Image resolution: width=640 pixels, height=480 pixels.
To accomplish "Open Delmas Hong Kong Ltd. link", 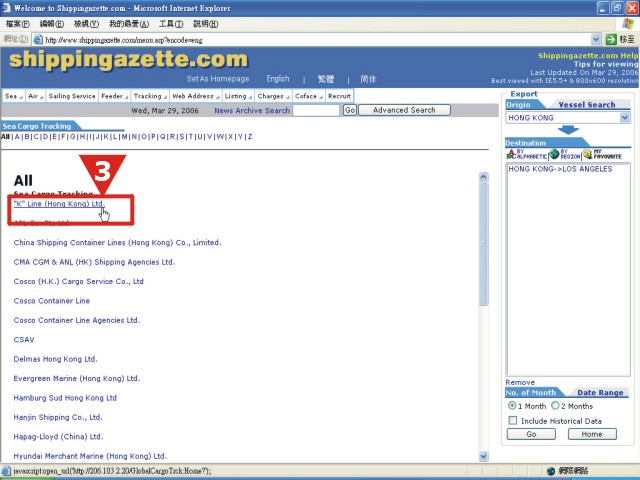I will (56, 359).
